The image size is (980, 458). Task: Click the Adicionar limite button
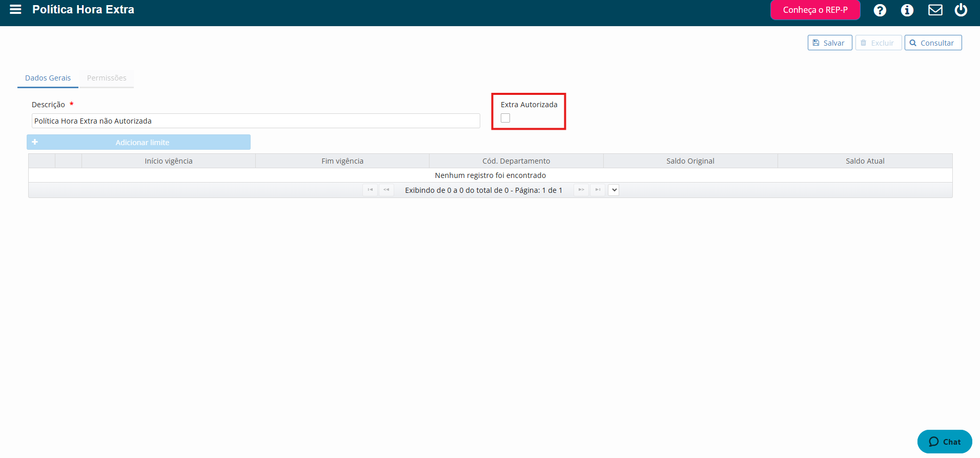[138, 142]
